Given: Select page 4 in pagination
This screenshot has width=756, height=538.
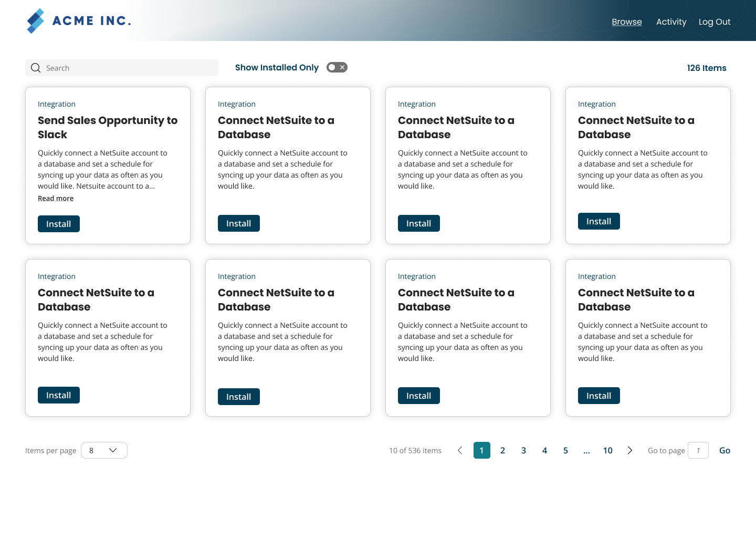Looking at the screenshot, I should pyautogui.click(x=545, y=450).
